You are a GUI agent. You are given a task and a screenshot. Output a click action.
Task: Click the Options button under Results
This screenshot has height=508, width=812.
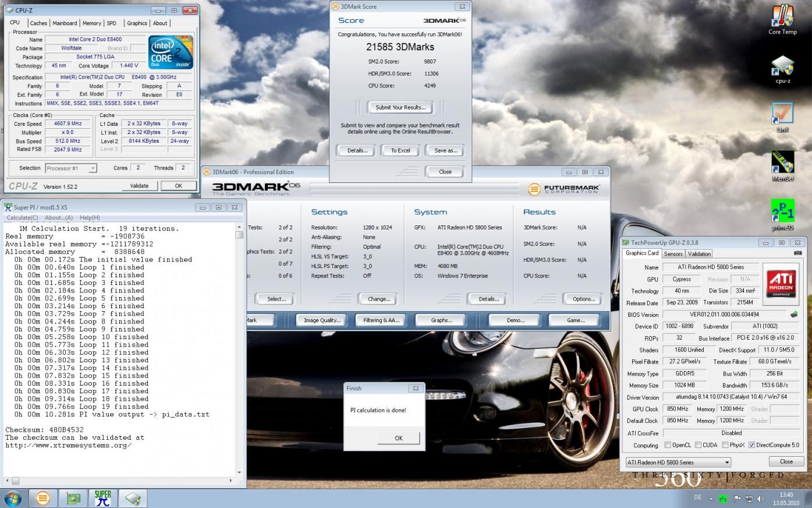[x=583, y=299]
